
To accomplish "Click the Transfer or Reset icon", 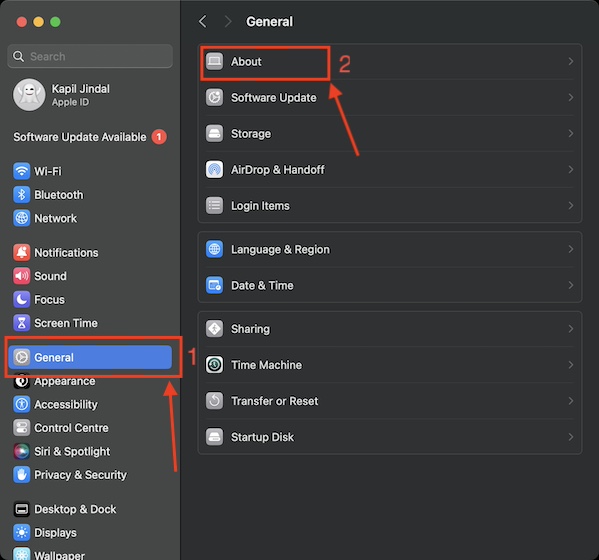I will [214, 401].
